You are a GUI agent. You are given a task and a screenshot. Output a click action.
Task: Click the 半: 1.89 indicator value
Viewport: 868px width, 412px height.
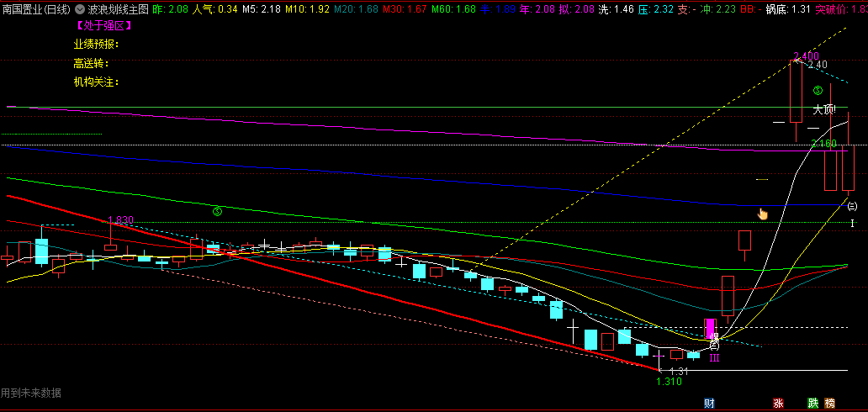[498, 9]
